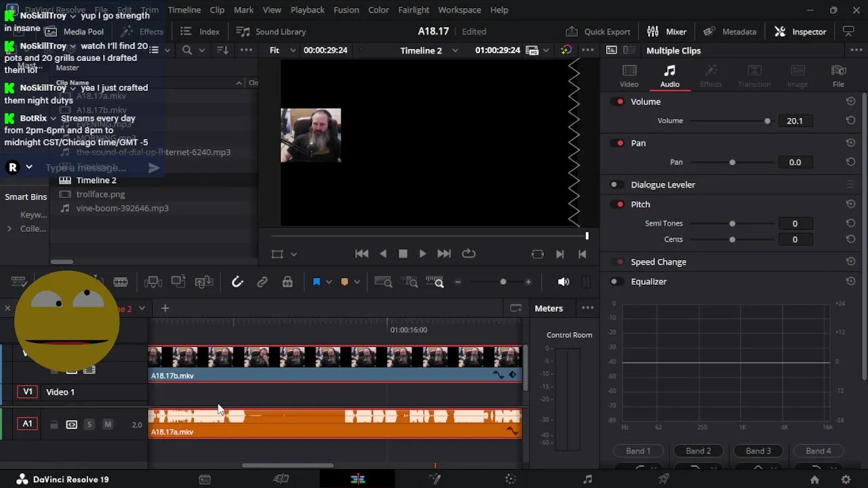Image resolution: width=868 pixels, height=488 pixels.
Task: Toggle loop playback
Action: pyautogui.click(x=469, y=253)
